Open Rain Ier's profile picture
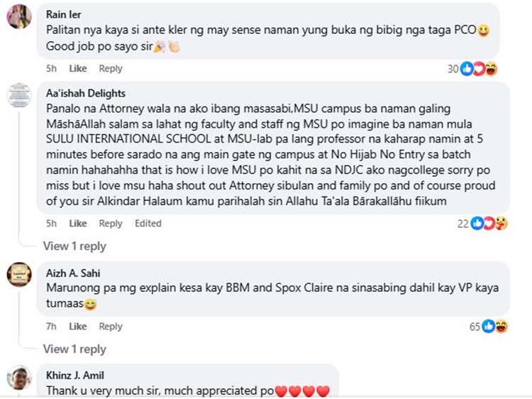 point(19,16)
